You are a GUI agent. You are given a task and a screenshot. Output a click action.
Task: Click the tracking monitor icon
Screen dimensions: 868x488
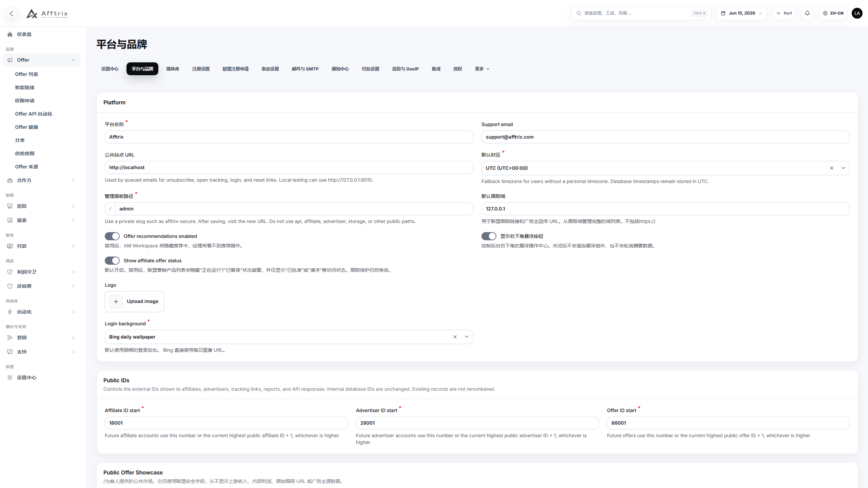(x=10, y=206)
